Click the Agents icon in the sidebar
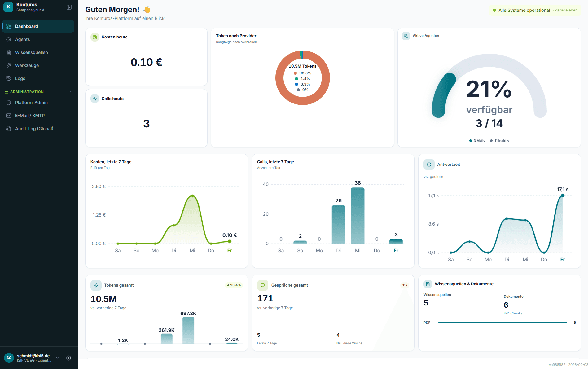 [9, 39]
